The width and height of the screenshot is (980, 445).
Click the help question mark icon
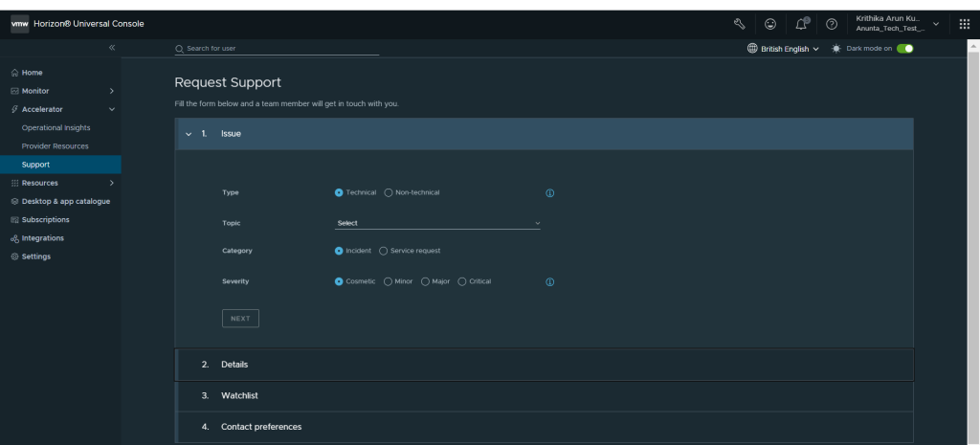coord(832,24)
